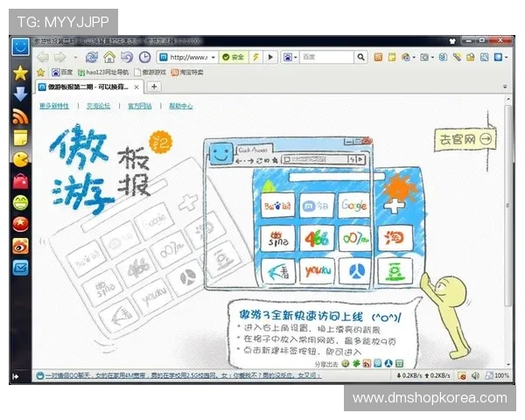Reopen last closed tab with undo icon
The width and height of the screenshot is (525, 420).
click(x=127, y=57)
